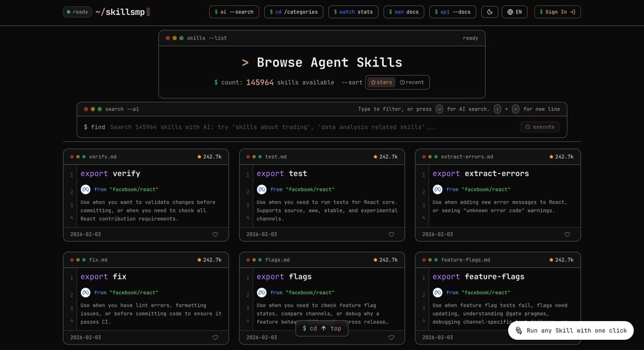Image resolution: width=644 pixels, height=350 pixels.
Task: Click the 145964 skills count
Action: [260, 83]
